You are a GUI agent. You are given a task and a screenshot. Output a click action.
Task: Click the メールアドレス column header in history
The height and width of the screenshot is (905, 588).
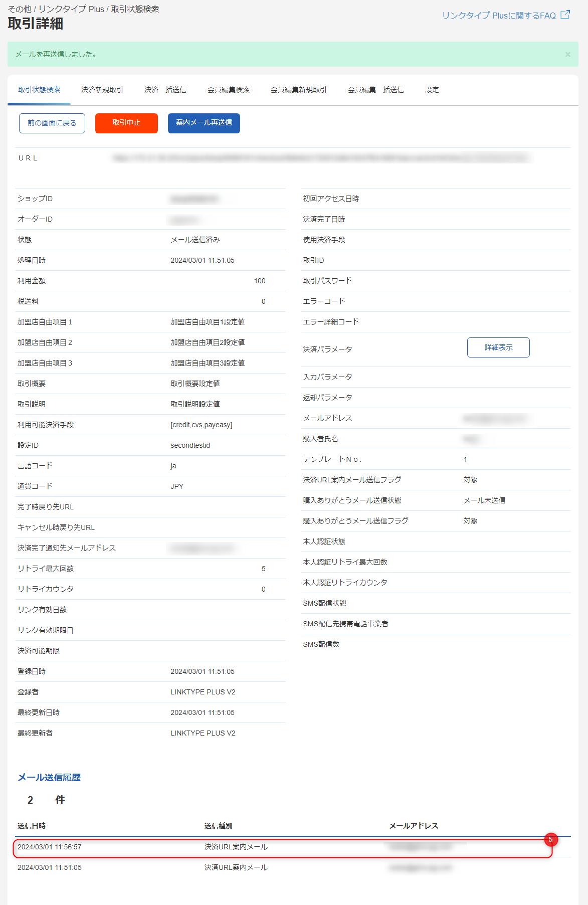coord(414,826)
